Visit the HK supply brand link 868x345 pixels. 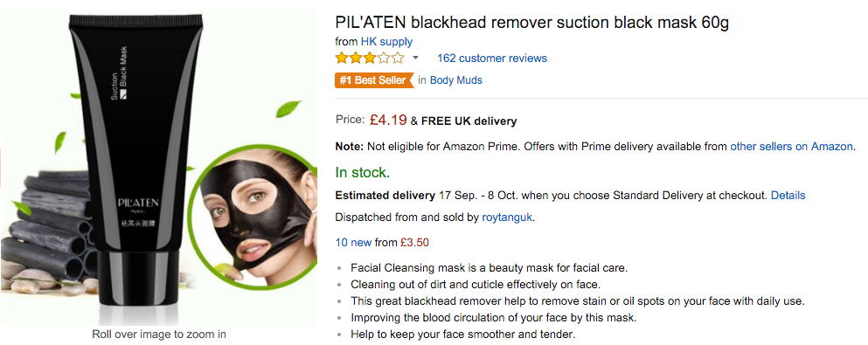point(386,41)
